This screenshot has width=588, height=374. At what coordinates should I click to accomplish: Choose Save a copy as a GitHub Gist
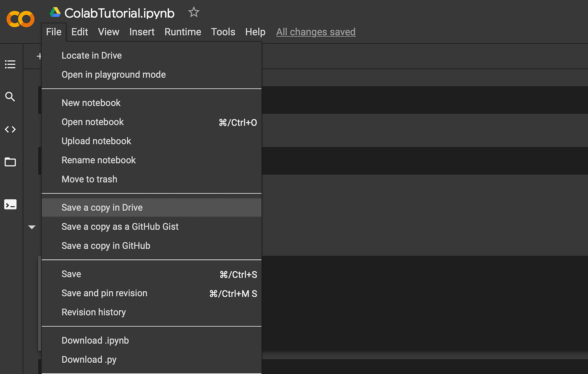point(120,227)
